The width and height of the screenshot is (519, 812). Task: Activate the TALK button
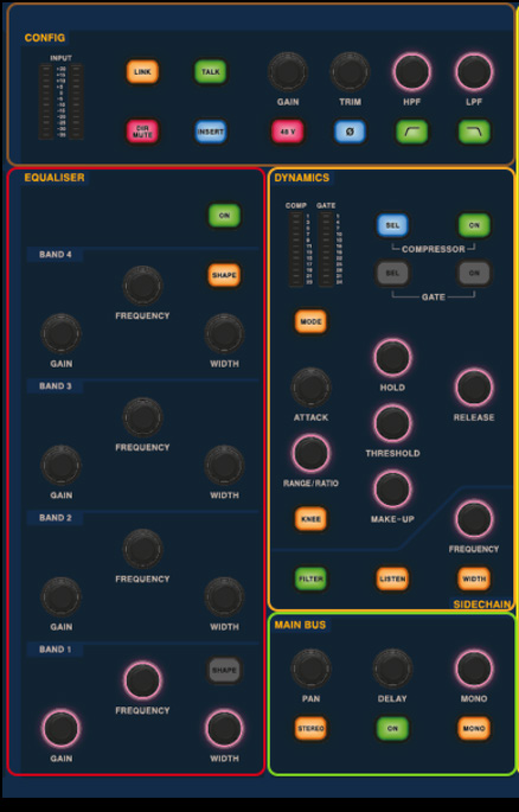click(210, 72)
